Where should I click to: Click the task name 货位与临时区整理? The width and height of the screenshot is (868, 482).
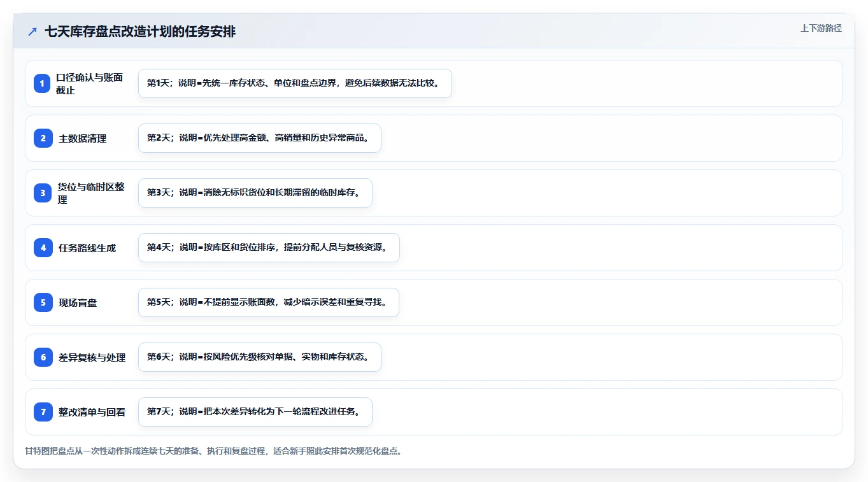91,193
